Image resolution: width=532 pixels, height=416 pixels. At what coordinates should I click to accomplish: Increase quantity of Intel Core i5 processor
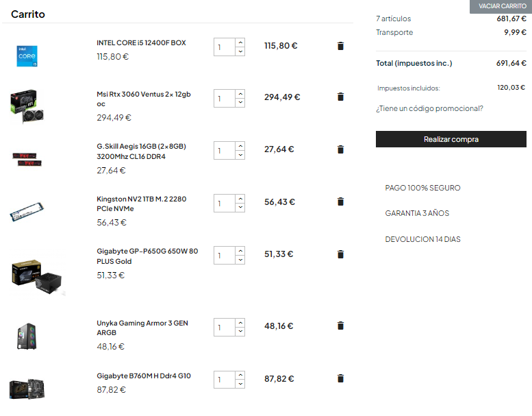pos(240,42)
